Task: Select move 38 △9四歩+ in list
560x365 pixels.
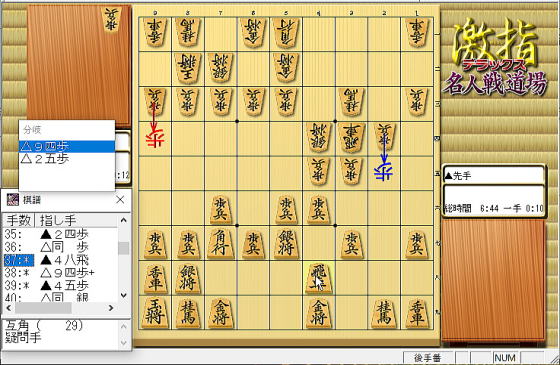Action: pyautogui.click(x=61, y=273)
